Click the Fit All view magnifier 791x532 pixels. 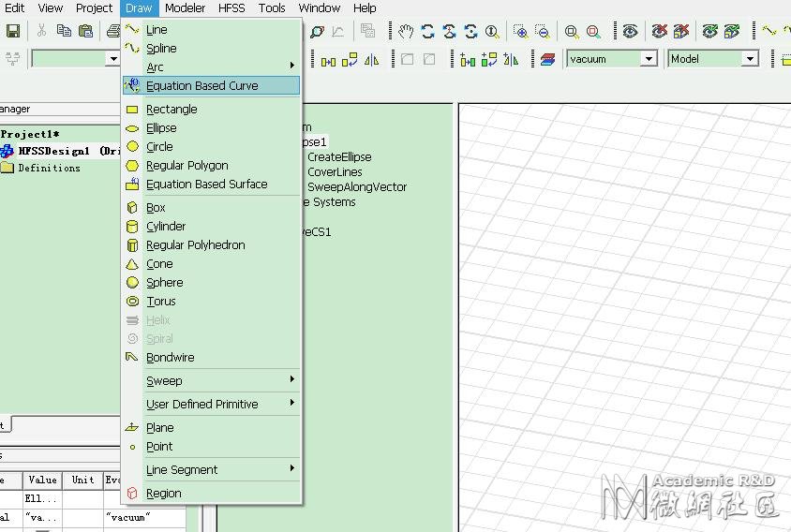tap(572, 32)
